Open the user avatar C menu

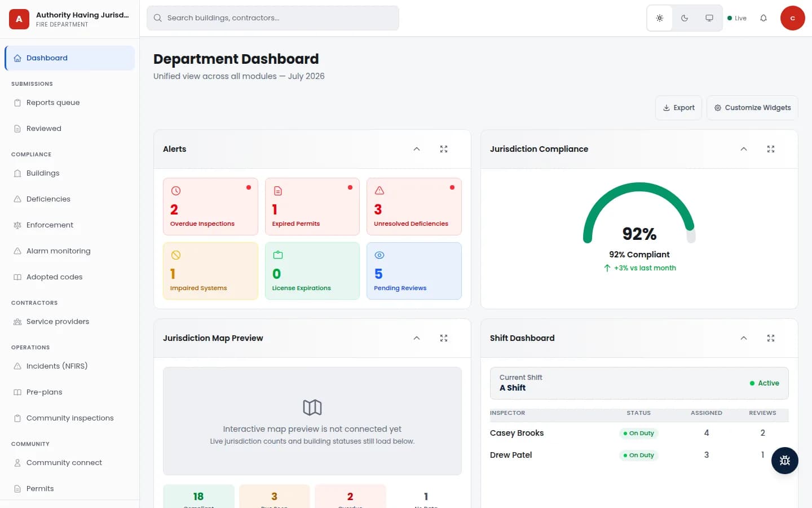(792, 18)
